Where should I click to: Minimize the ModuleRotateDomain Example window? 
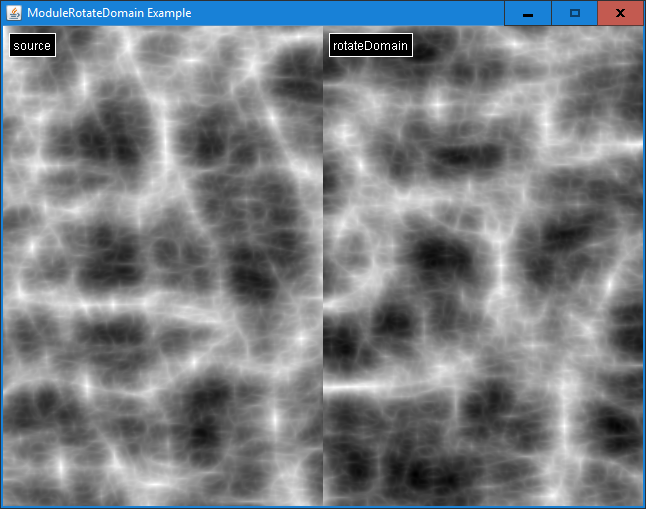click(527, 13)
